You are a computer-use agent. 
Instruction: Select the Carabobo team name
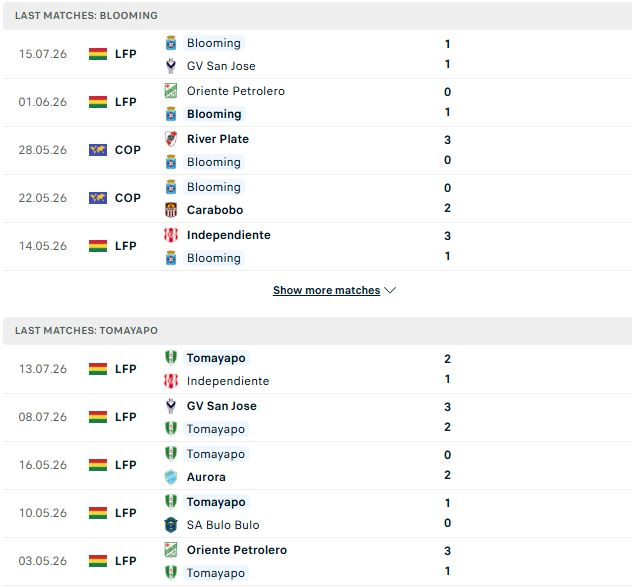pos(215,210)
